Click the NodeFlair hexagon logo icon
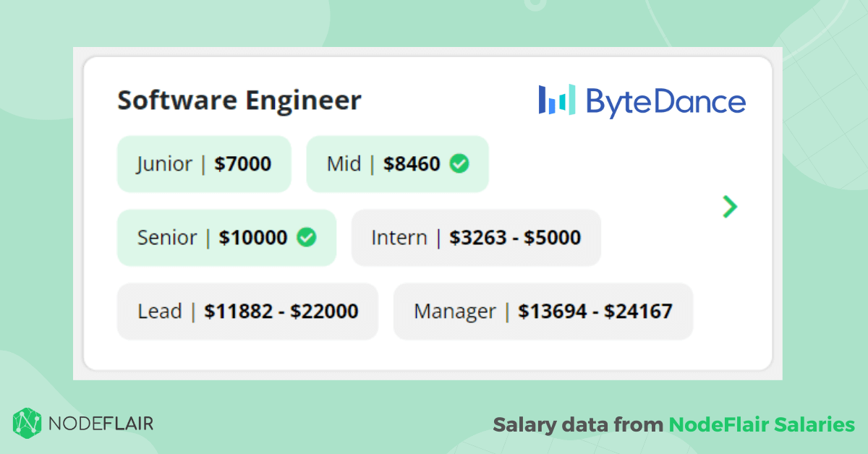 point(27,423)
